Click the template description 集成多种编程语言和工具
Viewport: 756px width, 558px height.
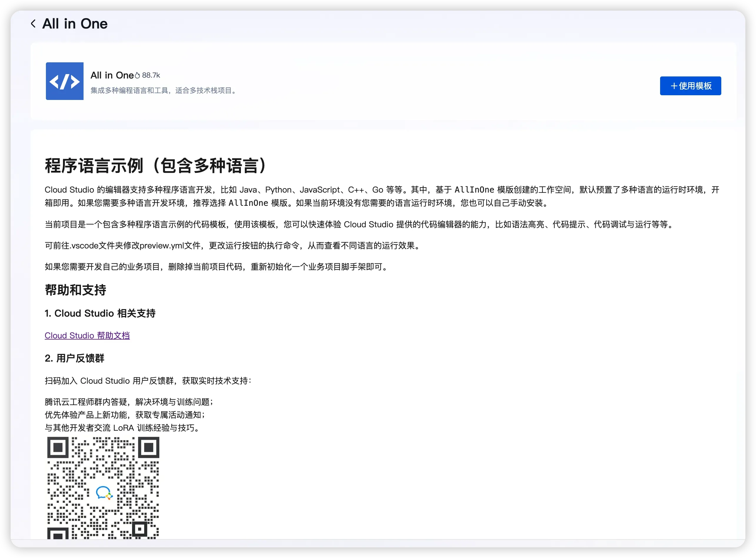164,91
